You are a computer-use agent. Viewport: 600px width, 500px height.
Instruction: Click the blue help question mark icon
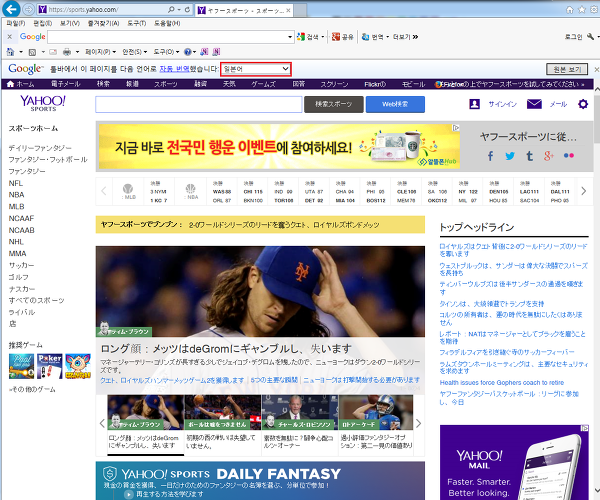(188, 52)
